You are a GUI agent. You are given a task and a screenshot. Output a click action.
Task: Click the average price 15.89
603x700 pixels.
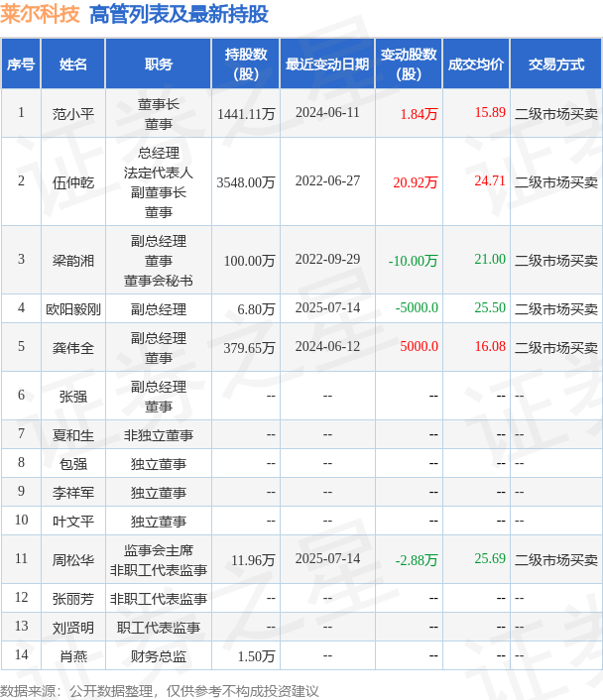click(x=490, y=112)
